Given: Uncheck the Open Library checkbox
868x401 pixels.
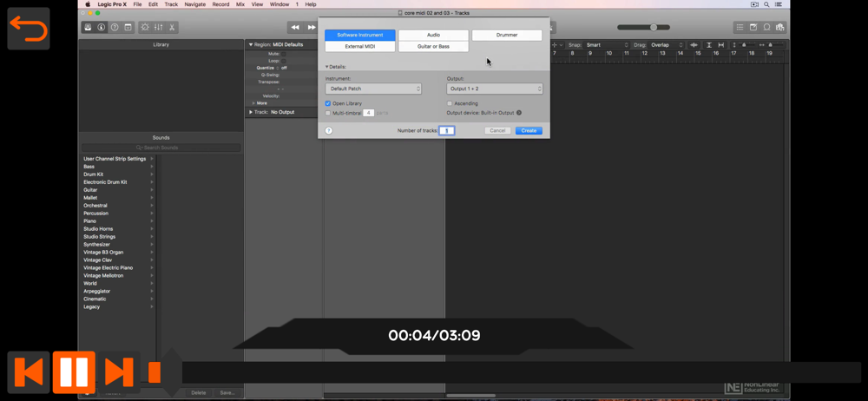Looking at the screenshot, I should tap(328, 103).
